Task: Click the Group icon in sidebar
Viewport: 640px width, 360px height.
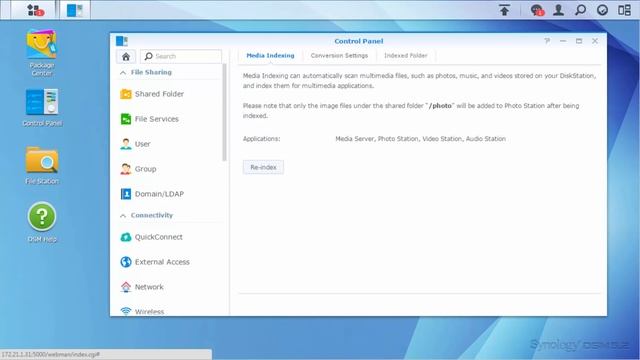Action: 126,169
